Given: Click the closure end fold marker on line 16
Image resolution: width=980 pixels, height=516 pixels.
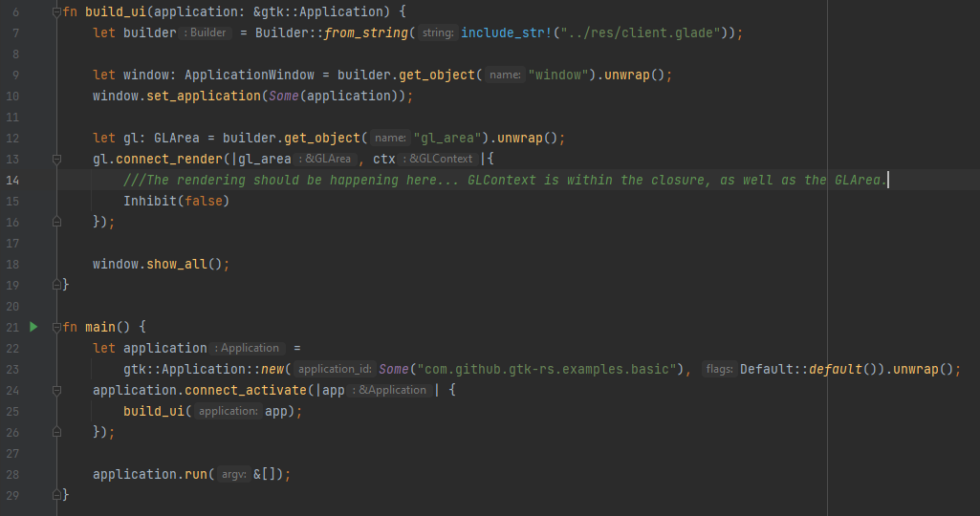Looking at the screenshot, I should click(56, 222).
